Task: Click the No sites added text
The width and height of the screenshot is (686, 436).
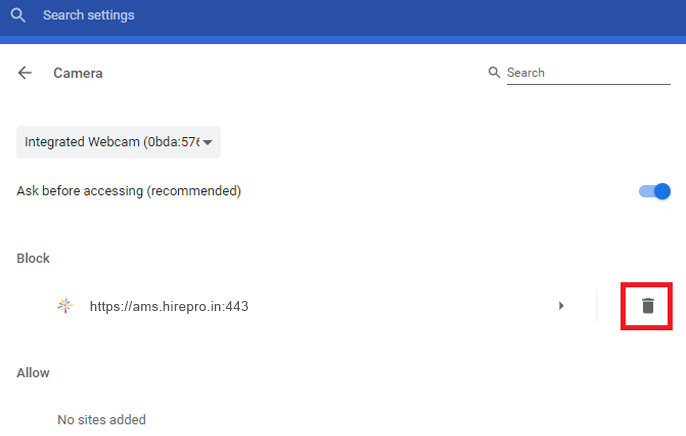Action: click(x=101, y=420)
